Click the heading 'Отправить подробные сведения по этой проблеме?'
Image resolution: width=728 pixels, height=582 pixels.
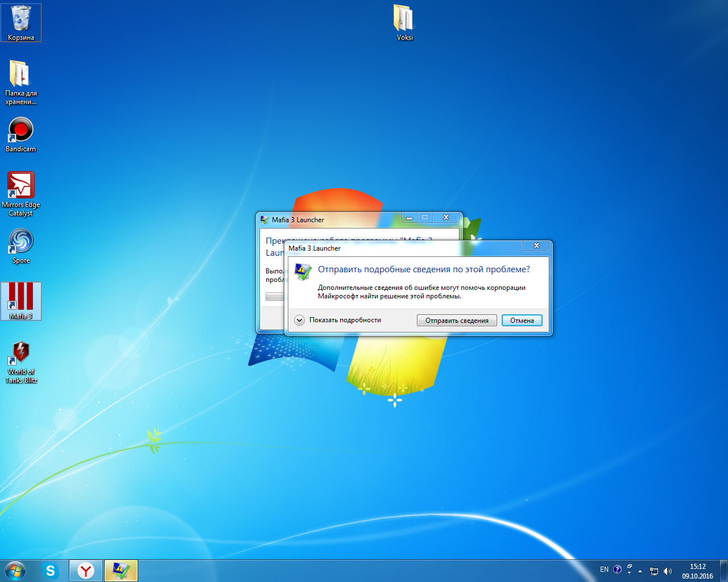[x=424, y=269]
